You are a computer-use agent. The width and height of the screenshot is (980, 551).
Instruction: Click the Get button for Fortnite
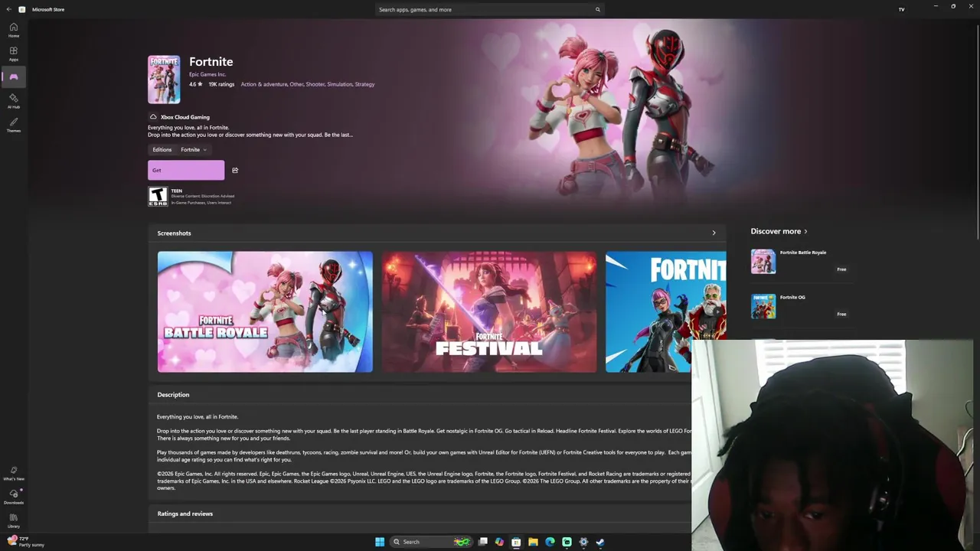186,170
